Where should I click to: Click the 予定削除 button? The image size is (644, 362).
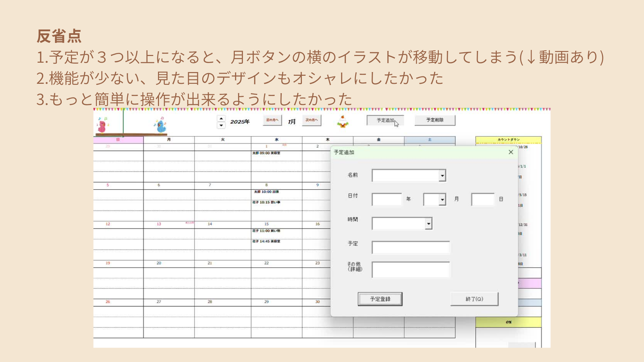click(x=435, y=120)
